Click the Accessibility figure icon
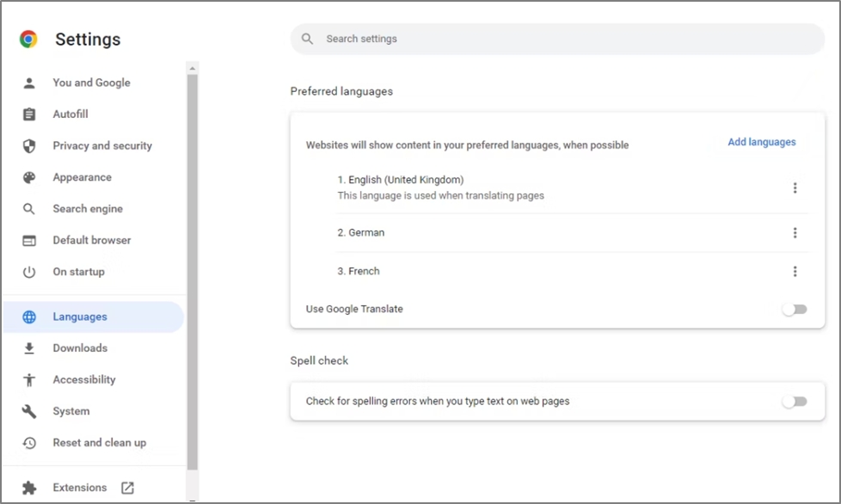Screen dimensions: 841x504 (29, 380)
